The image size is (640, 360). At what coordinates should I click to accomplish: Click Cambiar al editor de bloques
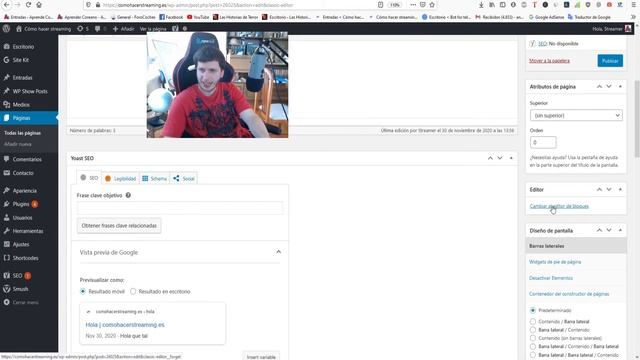point(559,206)
